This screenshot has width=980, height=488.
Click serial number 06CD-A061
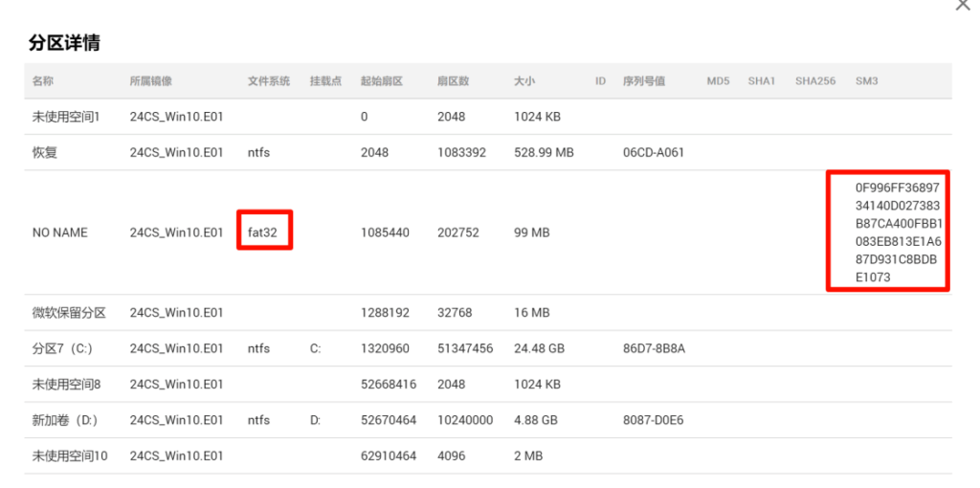tap(653, 152)
